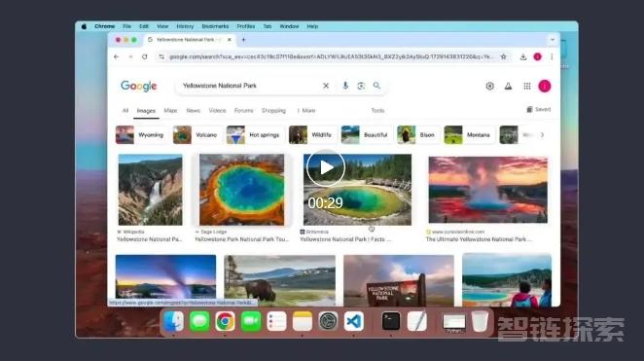Search by image with Google Lens icon

[x=361, y=86]
